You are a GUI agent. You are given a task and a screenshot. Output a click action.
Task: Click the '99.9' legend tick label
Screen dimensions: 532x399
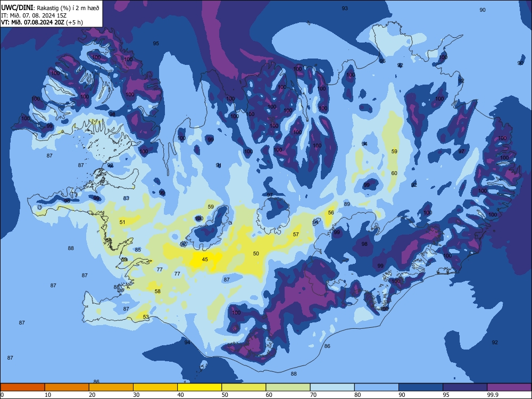pyautogui.click(x=493, y=395)
